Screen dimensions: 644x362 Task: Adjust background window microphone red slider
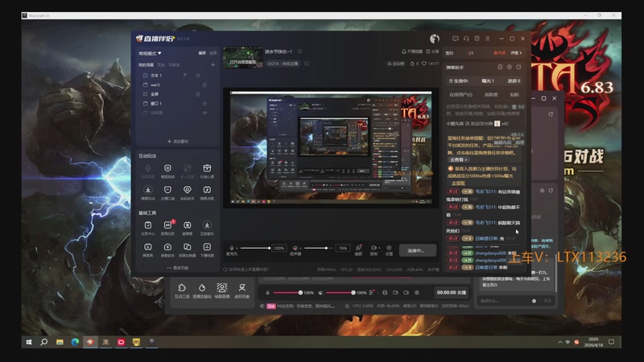[287, 293]
